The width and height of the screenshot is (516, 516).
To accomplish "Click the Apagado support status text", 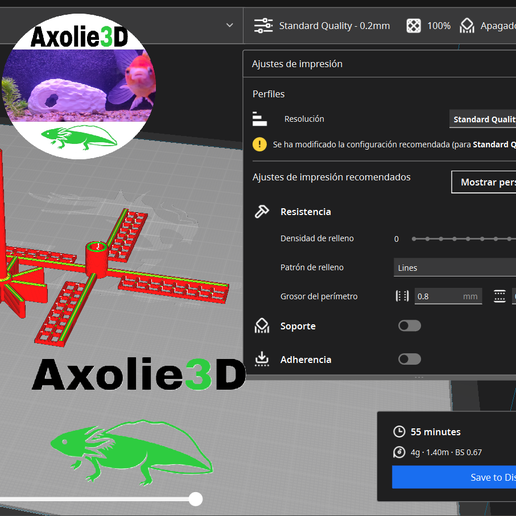I will (498, 26).
